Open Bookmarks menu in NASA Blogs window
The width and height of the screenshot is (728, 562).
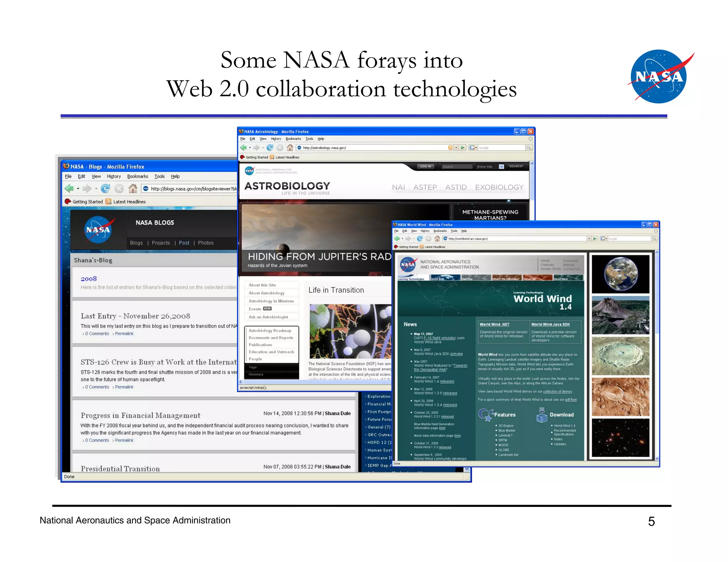pyautogui.click(x=138, y=177)
